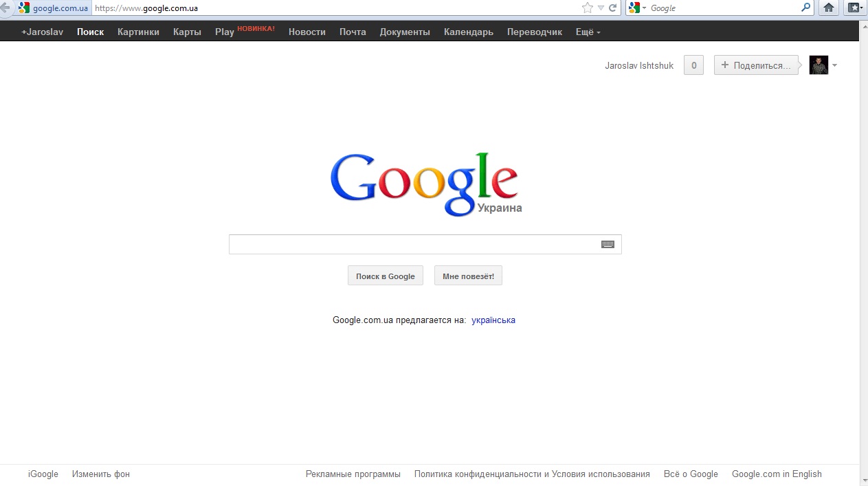Click the bookmark star icon in address bar
Screen dimensions: 868x486
(587, 8)
